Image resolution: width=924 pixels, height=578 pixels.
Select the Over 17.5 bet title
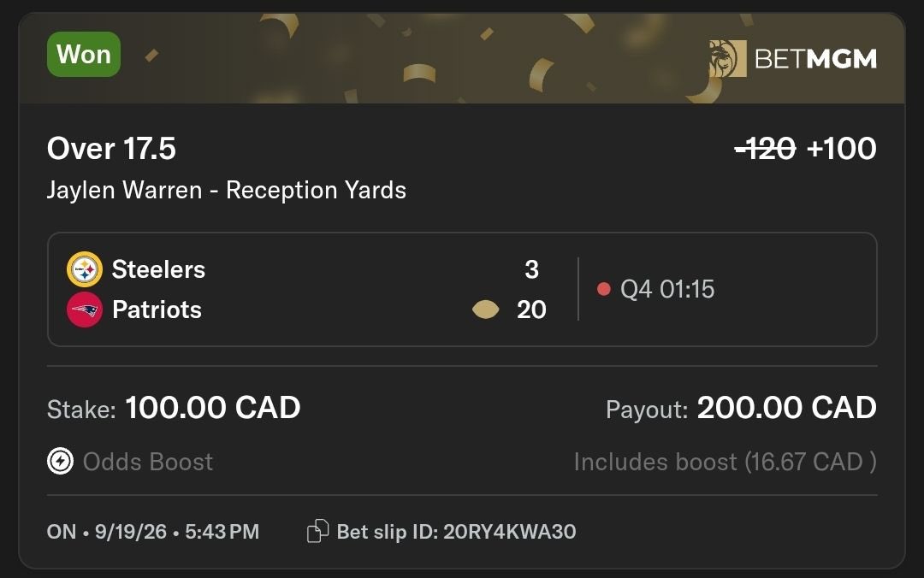(x=111, y=148)
